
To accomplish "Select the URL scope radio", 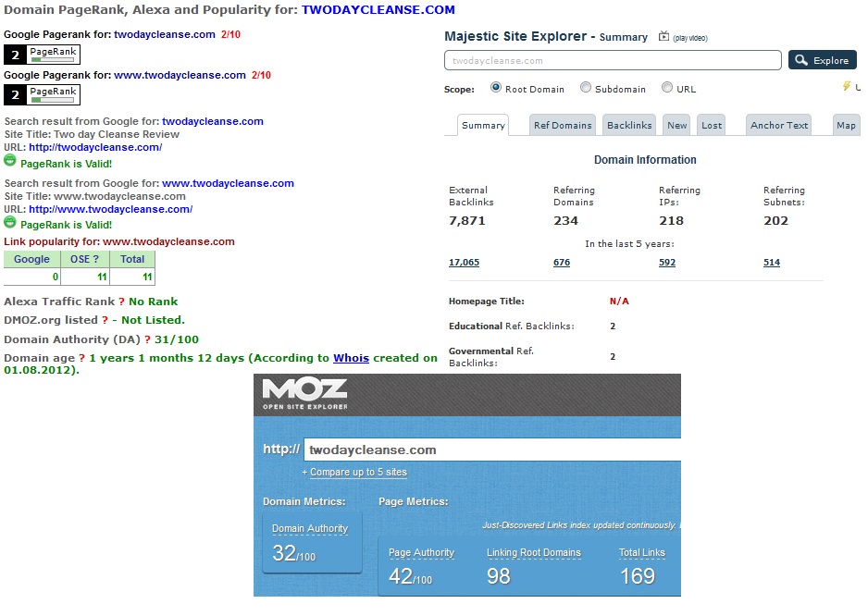I will point(667,88).
